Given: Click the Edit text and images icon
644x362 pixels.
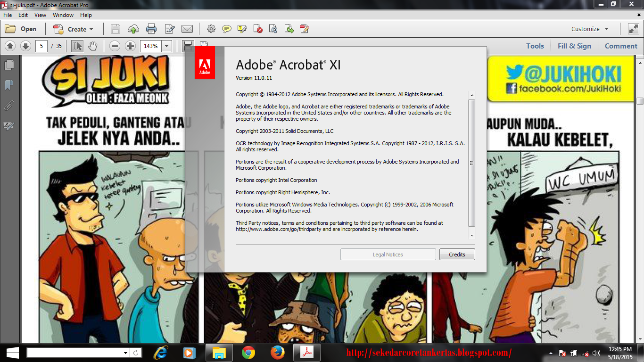Looking at the screenshot, I should [x=305, y=29].
